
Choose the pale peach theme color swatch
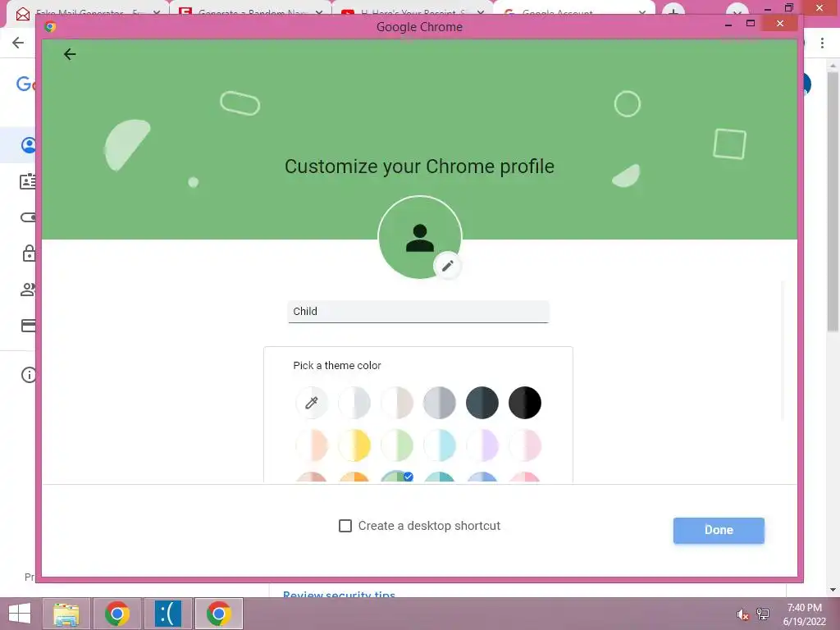[311, 445]
